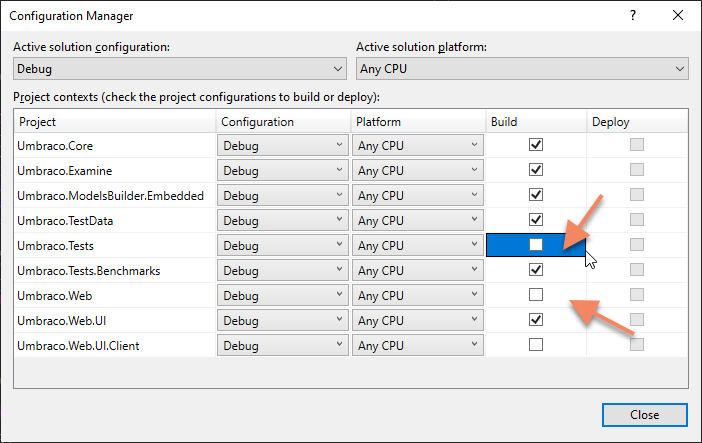Image resolution: width=702 pixels, height=443 pixels.
Task: Uncheck Build for Umbraco.Web.UI
Action: (536, 320)
